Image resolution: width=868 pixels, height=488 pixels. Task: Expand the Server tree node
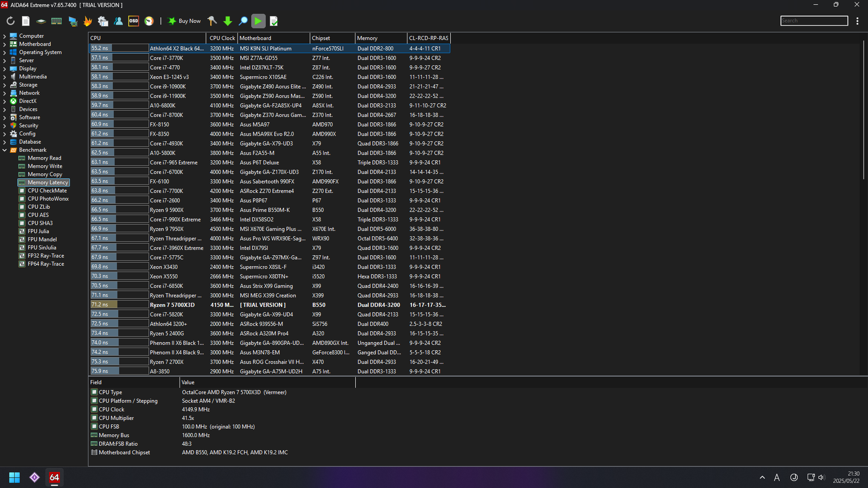point(5,61)
